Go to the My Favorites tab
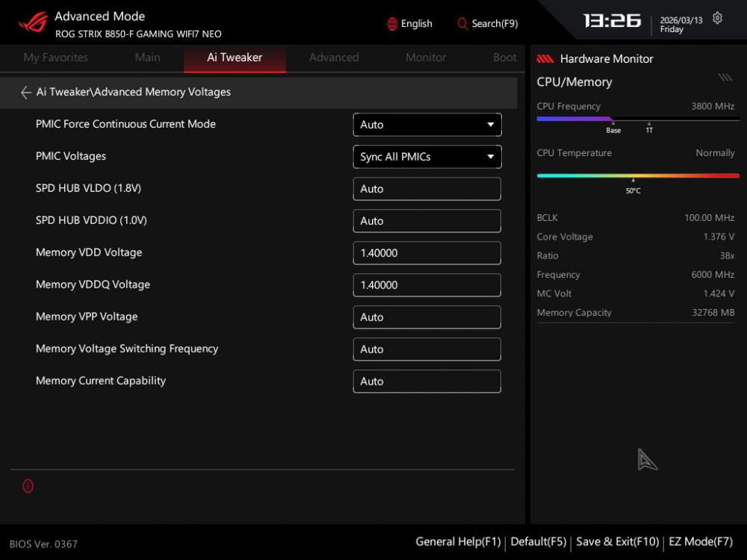This screenshot has width=747, height=560. 55,57
